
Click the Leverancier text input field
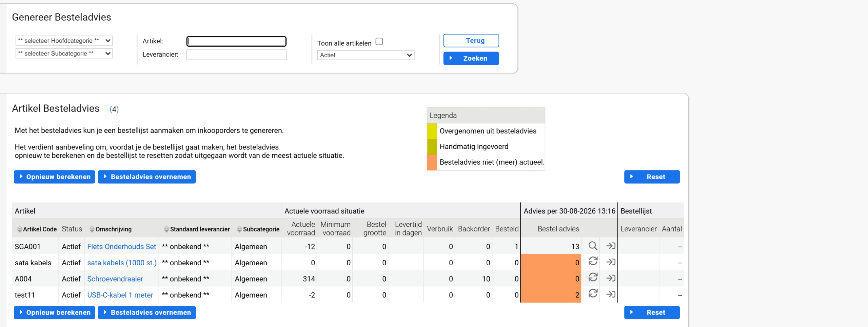click(236, 55)
